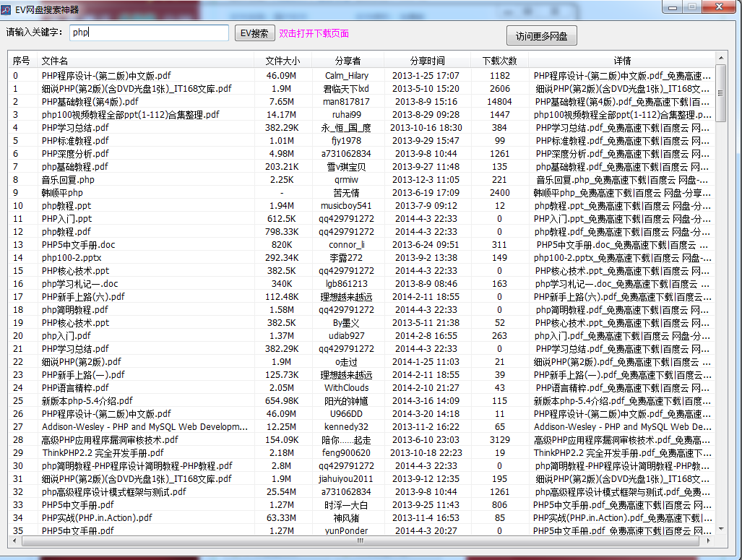Maximize the EV search window

pos(692,7)
